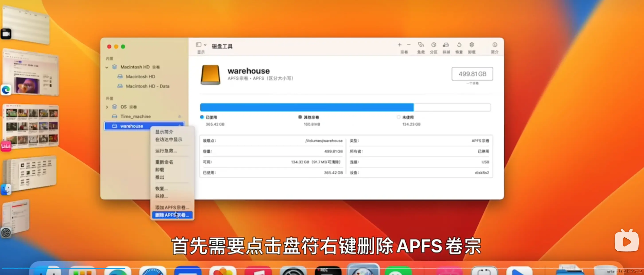Show info using the 简介 toolbar icon
644x275 pixels.
494,47
